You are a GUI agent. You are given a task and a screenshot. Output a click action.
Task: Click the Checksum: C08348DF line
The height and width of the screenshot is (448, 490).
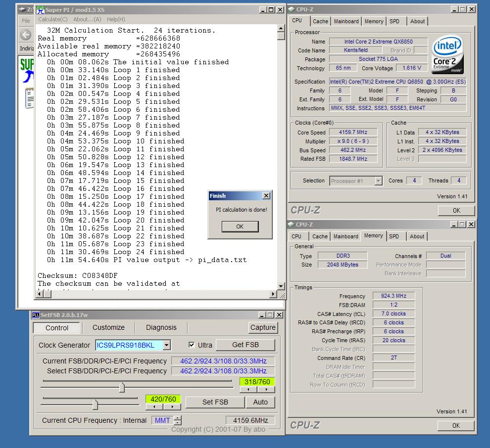pos(78,275)
